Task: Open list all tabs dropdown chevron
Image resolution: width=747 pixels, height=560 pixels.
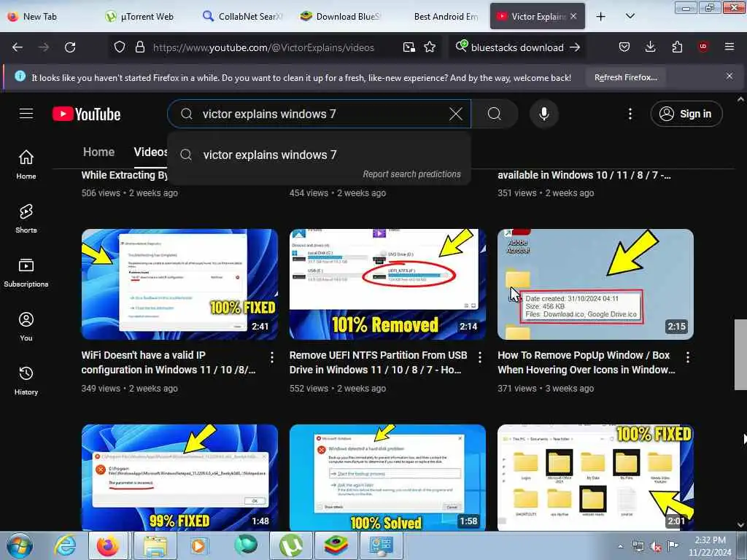Action: point(630,16)
